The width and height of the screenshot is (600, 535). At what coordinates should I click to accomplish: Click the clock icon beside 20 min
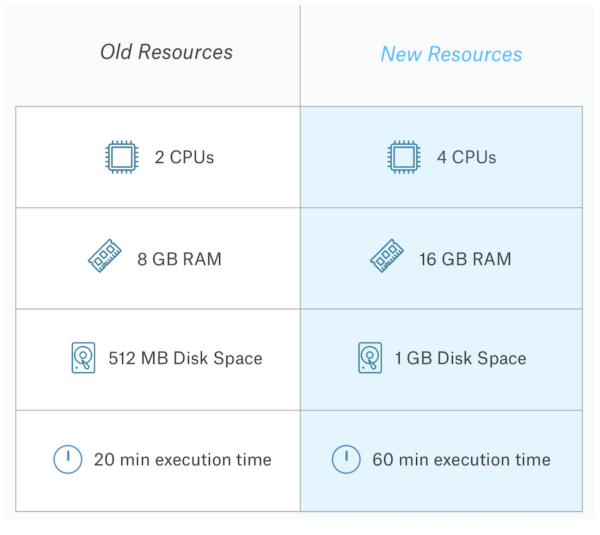(66, 459)
